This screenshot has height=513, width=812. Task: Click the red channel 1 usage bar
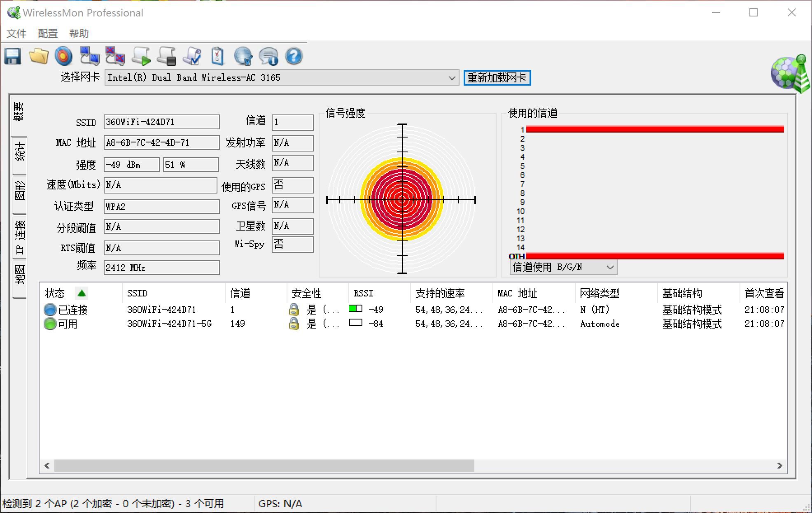click(655, 129)
